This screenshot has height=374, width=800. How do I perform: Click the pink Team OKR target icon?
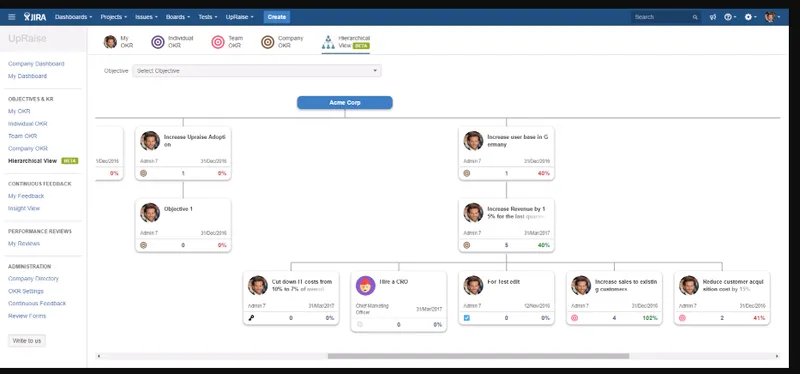pyautogui.click(x=218, y=42)
